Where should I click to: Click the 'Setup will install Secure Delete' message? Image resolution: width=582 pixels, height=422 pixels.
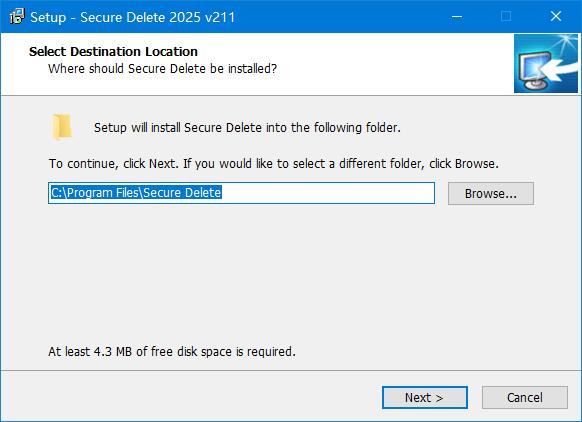pos(247,128)
